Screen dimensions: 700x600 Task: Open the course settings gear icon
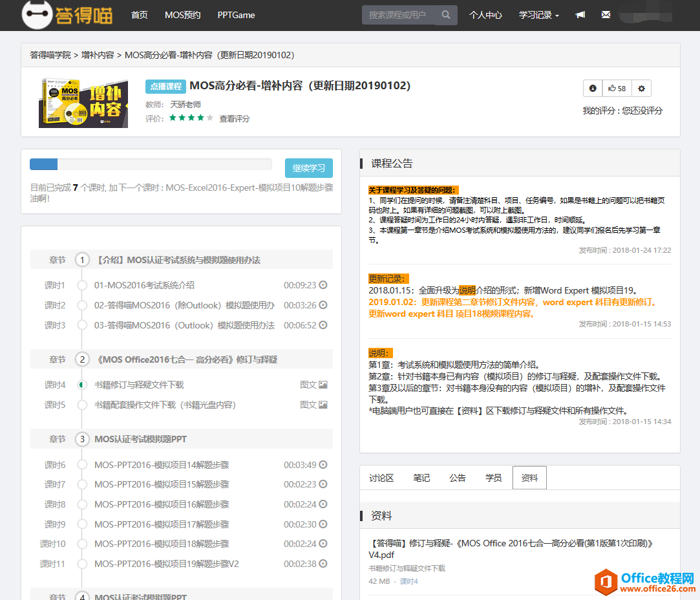(x=641, y=89)
